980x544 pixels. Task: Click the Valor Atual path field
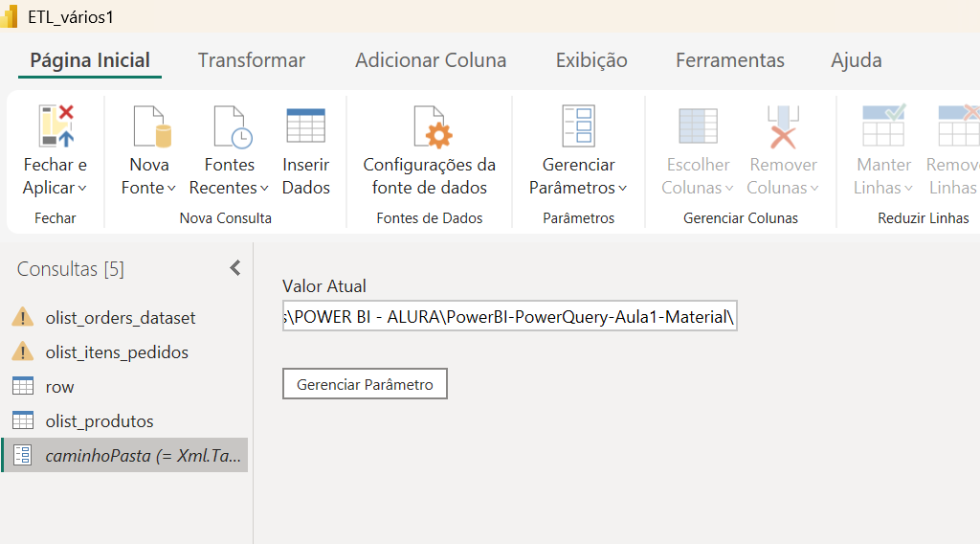(510, 316)
